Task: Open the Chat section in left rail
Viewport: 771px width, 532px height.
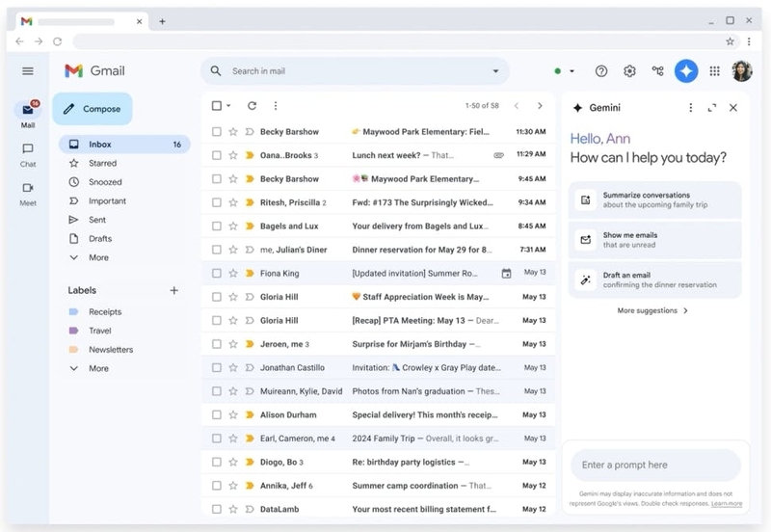Action: (x=28, y=155)
